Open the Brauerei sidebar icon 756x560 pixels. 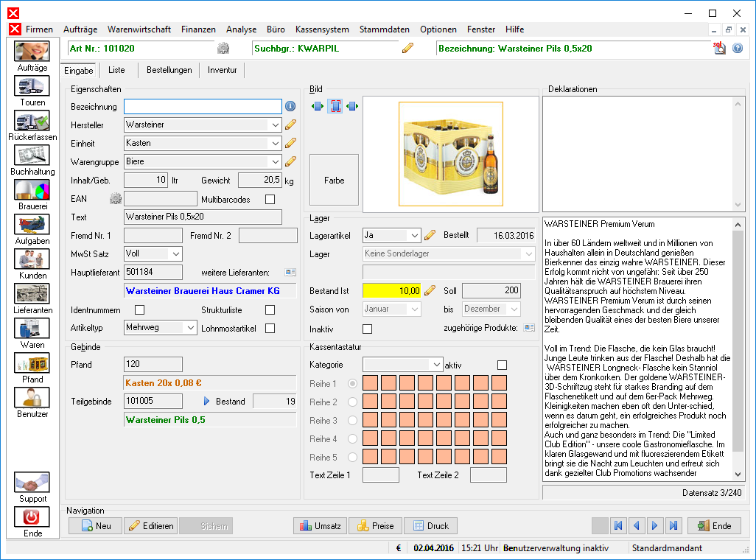32,190
